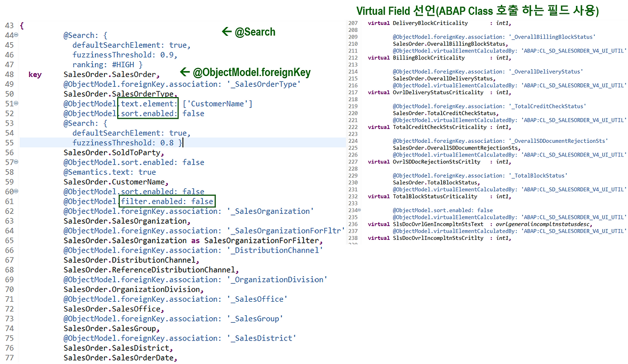The image size is (628, 364).
Task: Click the '_OverallSDDocumentRejectionSts' association string
Action: tap(559, 141)
